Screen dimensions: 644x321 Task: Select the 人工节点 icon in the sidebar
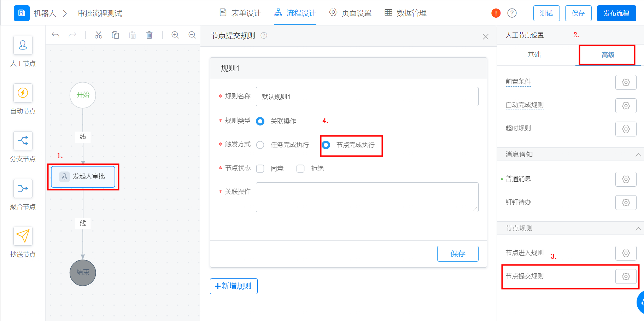click(23, 45)
